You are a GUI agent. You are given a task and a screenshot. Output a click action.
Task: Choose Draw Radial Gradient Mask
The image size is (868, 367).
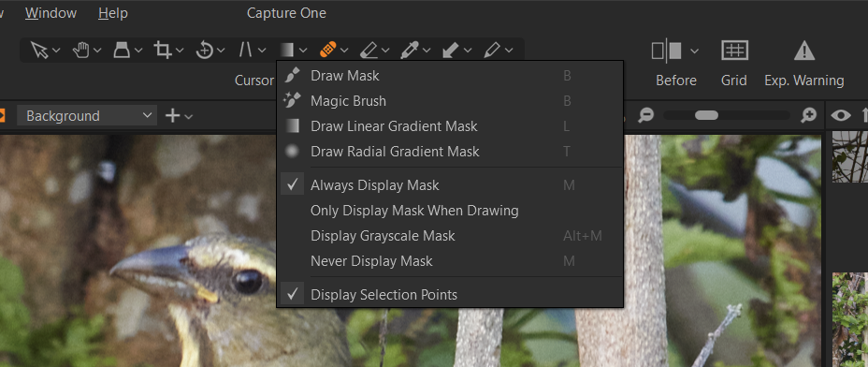point(450,152)
